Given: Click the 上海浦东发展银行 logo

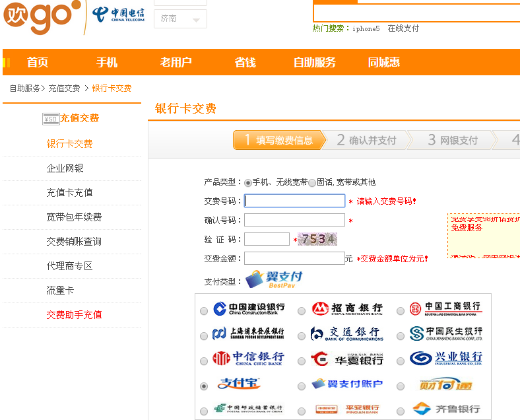Looking at the screenshot, I should pyautogui.click(x=248, y=333).
